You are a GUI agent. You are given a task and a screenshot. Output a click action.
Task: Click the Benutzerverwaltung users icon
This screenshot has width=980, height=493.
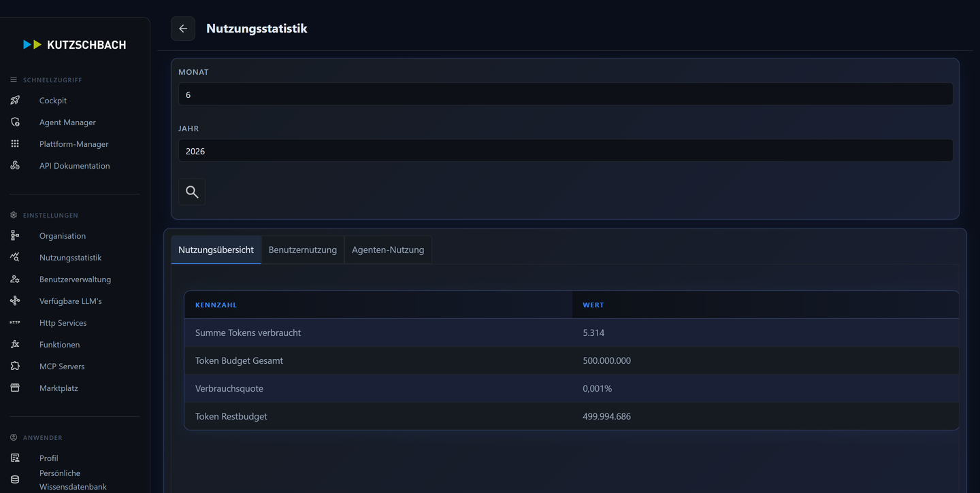coord(15,279)
